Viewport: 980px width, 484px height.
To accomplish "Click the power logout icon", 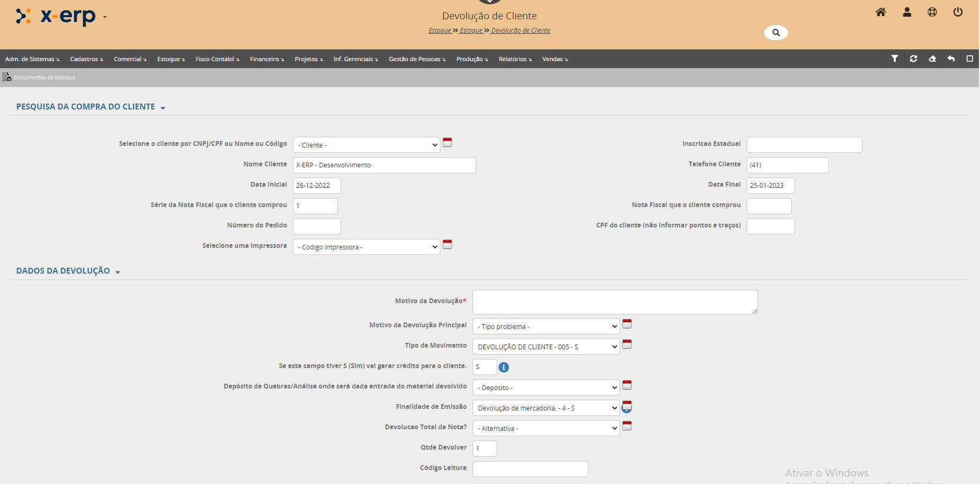I will pyautogui.click(x=958, y=12).
